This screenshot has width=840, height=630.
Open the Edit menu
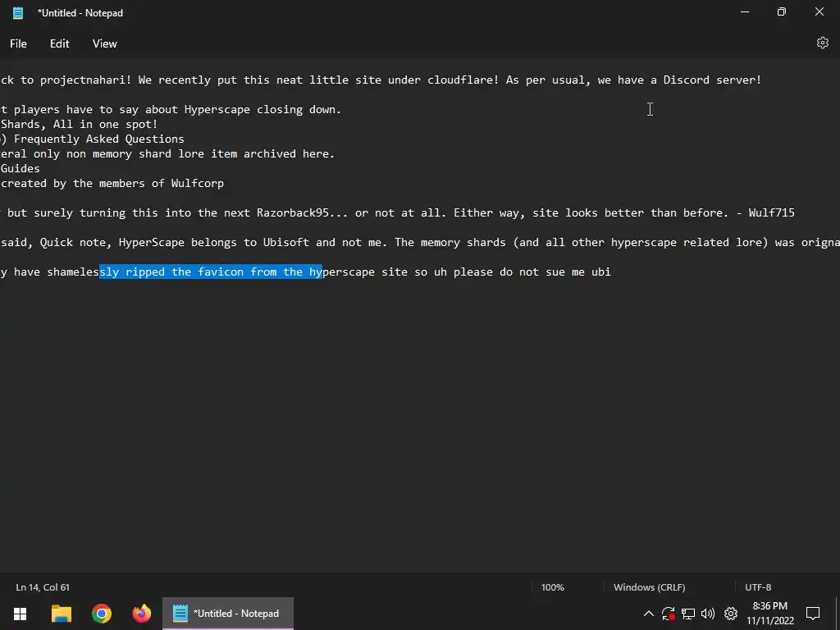(x=59, y=44)
